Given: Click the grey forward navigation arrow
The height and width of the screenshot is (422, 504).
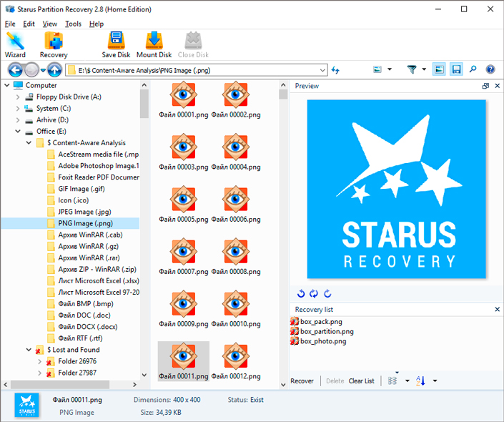Looking at the screenshot, I should (31, 69).
